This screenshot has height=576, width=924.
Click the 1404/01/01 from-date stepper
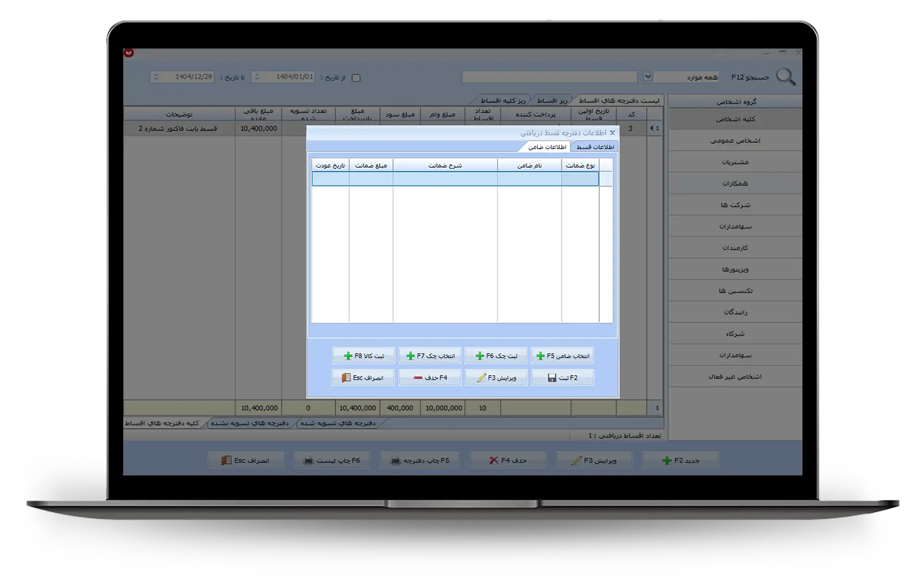point(257,77)
